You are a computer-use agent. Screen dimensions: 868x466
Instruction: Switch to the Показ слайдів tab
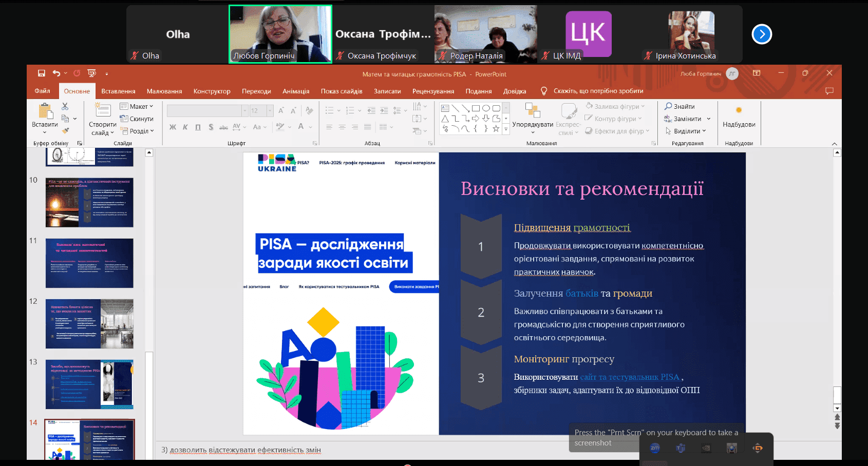tap(342, 91)
